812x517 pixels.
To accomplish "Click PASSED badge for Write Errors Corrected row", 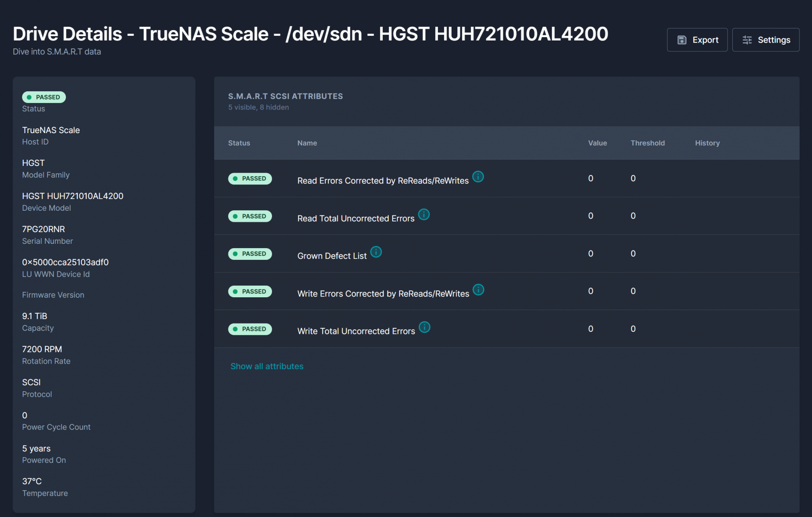I will pyautogui.click(x=250, y=292).
